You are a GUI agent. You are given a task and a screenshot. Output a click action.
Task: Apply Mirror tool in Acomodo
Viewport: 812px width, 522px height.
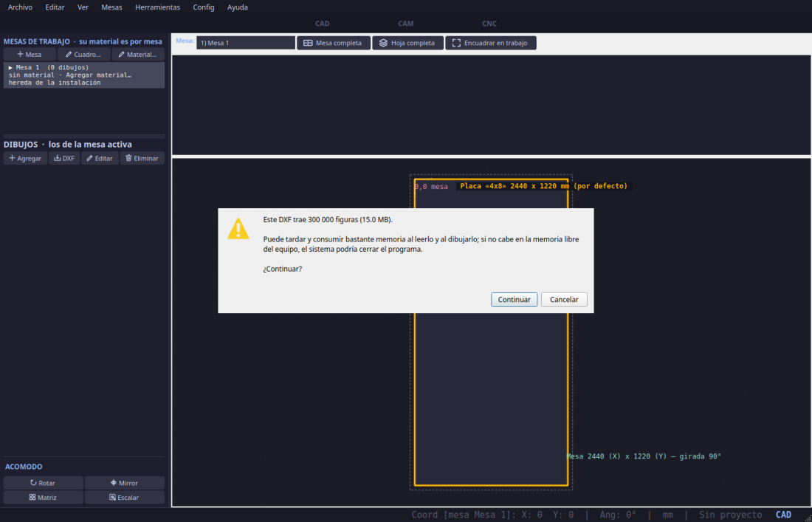pos(124,483)
